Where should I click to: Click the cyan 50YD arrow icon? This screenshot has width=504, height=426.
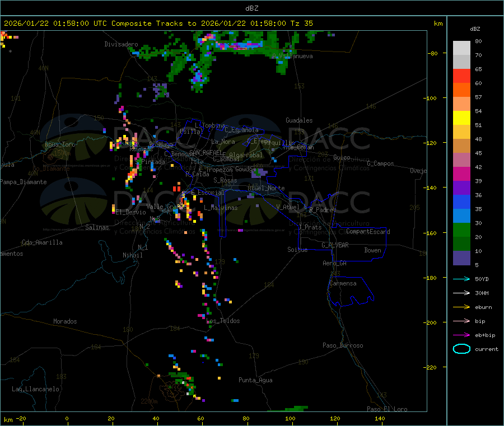461,279
